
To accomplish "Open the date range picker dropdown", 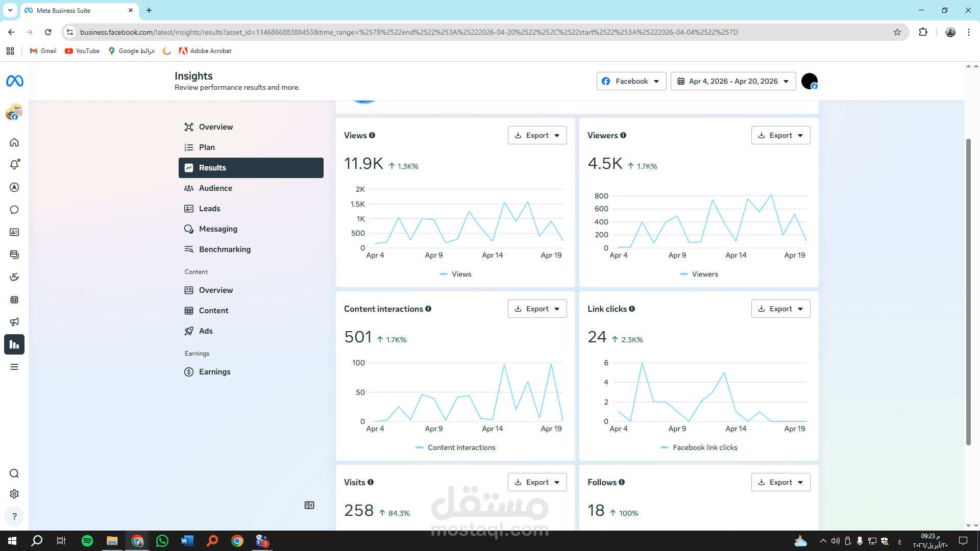I will pos(733,81).
